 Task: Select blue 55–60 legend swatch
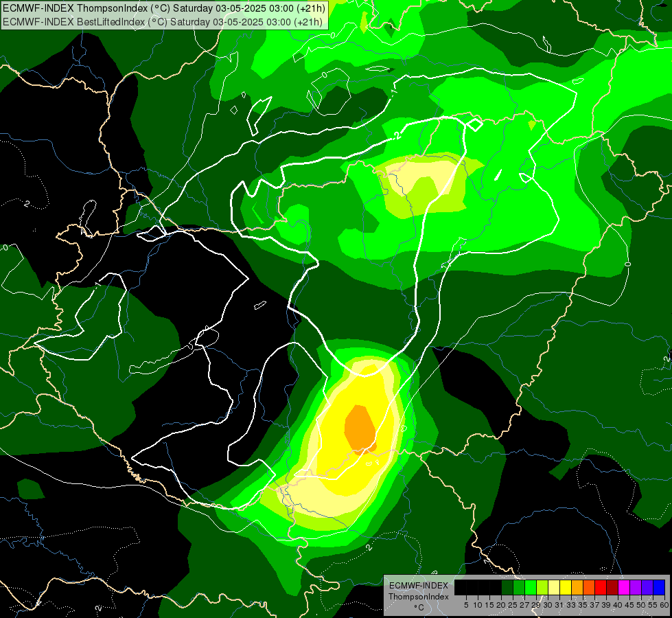tap(659, 587)
